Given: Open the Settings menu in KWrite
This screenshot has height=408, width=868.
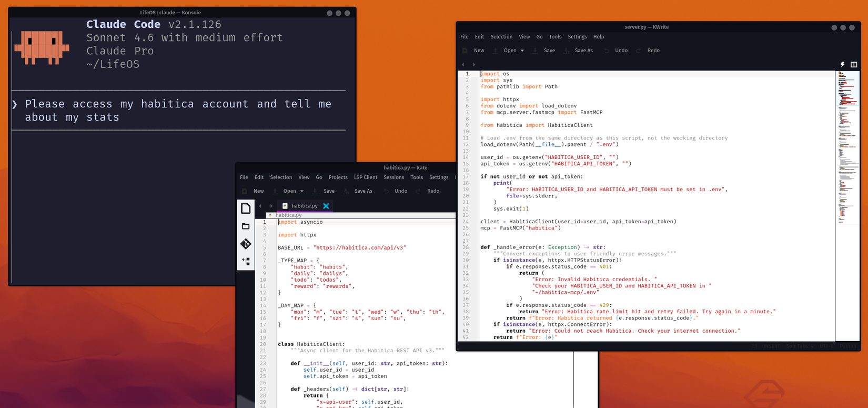Looking at the screenshot, I should pos(577,37).
